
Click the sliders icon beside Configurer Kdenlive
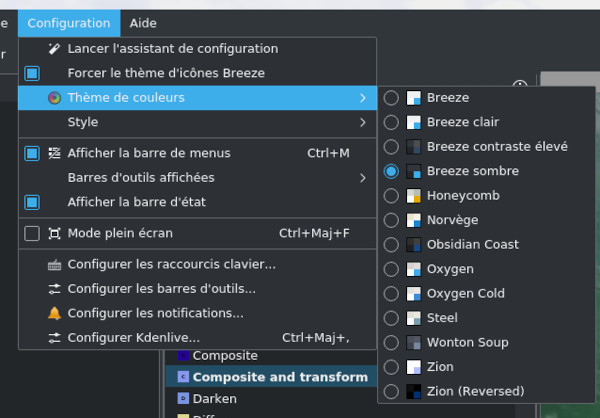pyautogui.click(x=54, y=338)
